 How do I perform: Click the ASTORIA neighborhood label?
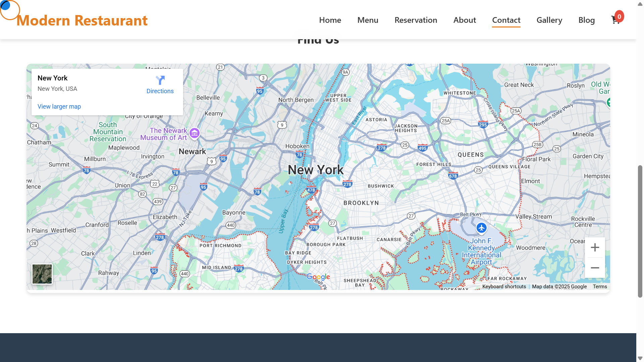[376, 120]
